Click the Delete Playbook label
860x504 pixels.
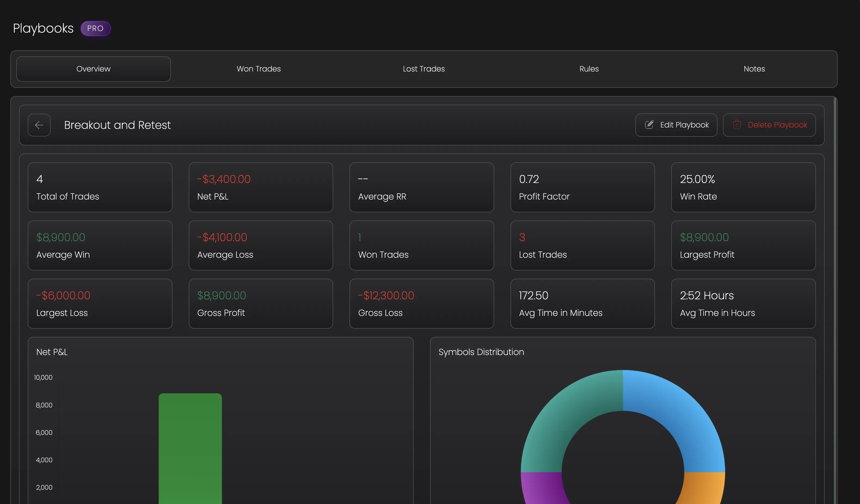pos(777,125)
